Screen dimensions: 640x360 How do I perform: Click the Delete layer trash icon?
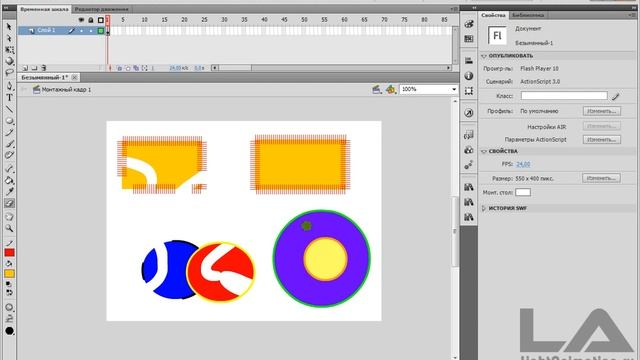click(43, 68)
